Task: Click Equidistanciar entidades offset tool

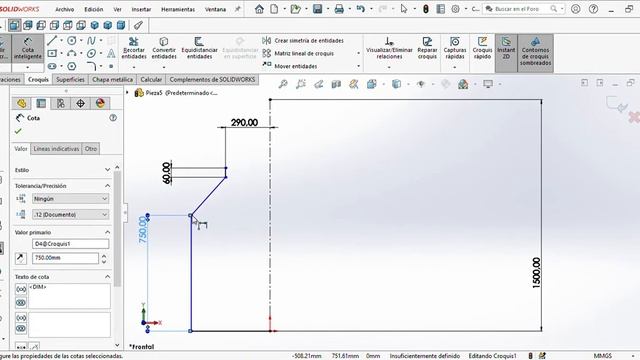Action: point(199,48)
